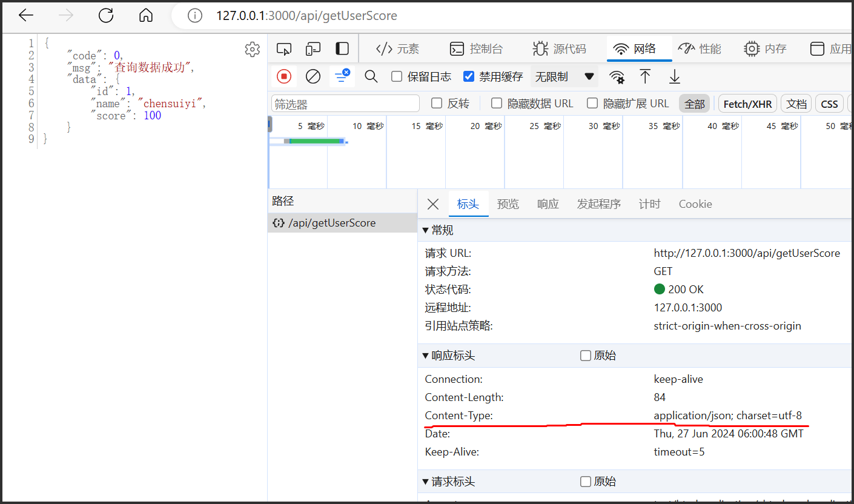The width and height of the screenshot is (854, 504).
Task: Open the 控制台 panel
Action: [476, 49]
